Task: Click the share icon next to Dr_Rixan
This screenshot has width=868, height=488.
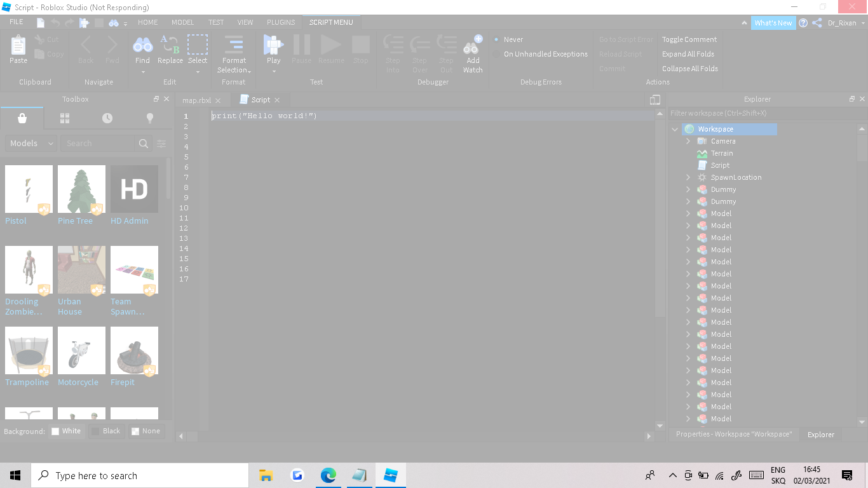Action: [x=817, y=23]
